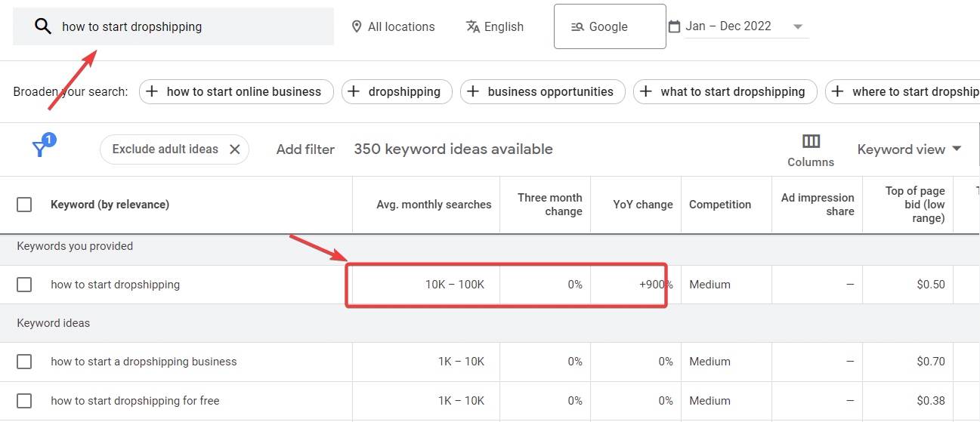This screenshot has height=422, width=980.
Task: Click the Add filter link
Action: pos(305,149)
